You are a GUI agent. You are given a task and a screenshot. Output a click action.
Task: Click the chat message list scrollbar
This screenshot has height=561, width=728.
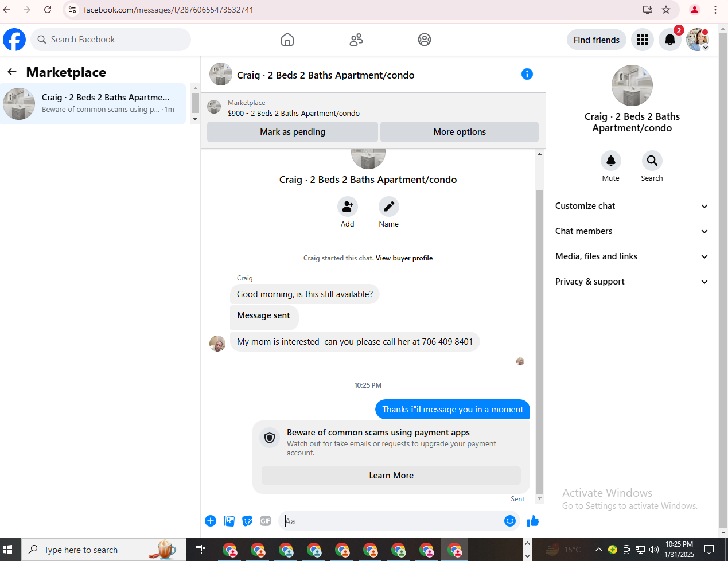click(539, 341)
